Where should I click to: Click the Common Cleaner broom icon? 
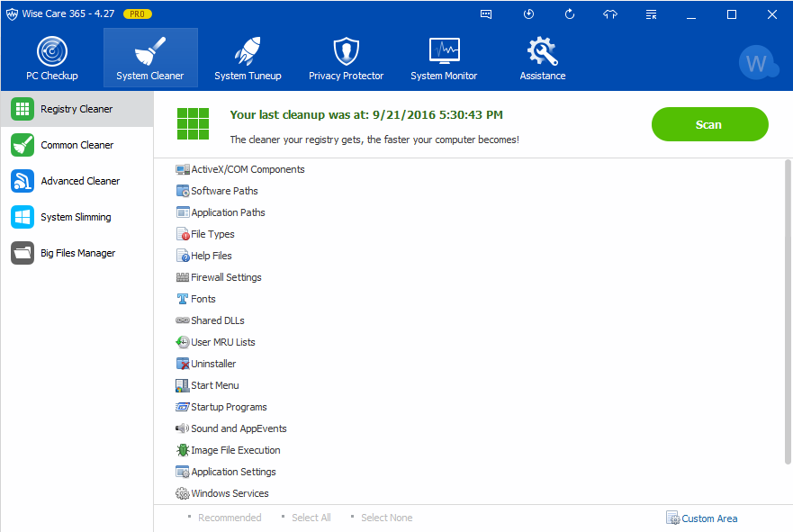tap(23, 145)
